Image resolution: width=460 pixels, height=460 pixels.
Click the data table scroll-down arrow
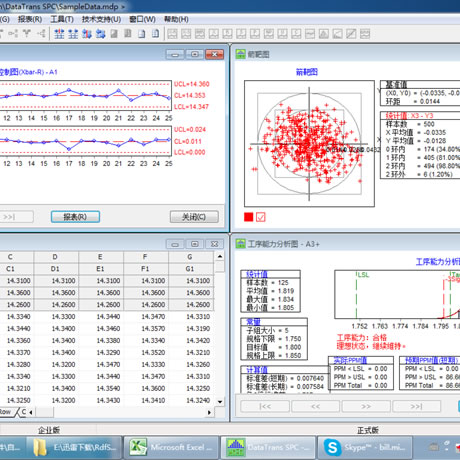(220, 402)
